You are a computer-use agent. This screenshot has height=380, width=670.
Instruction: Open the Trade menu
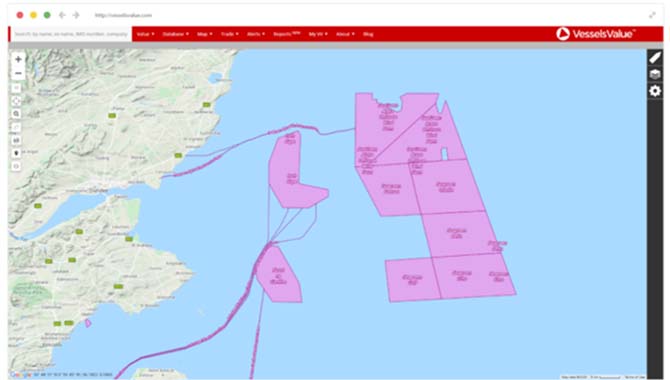[x=230, y=34]
